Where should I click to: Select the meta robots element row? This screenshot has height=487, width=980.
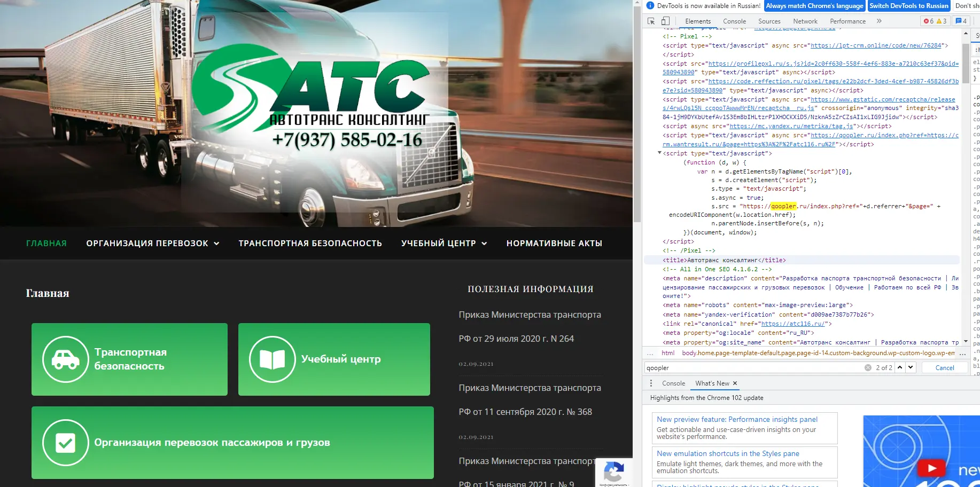pyautogui.click(x=757, y=305)
